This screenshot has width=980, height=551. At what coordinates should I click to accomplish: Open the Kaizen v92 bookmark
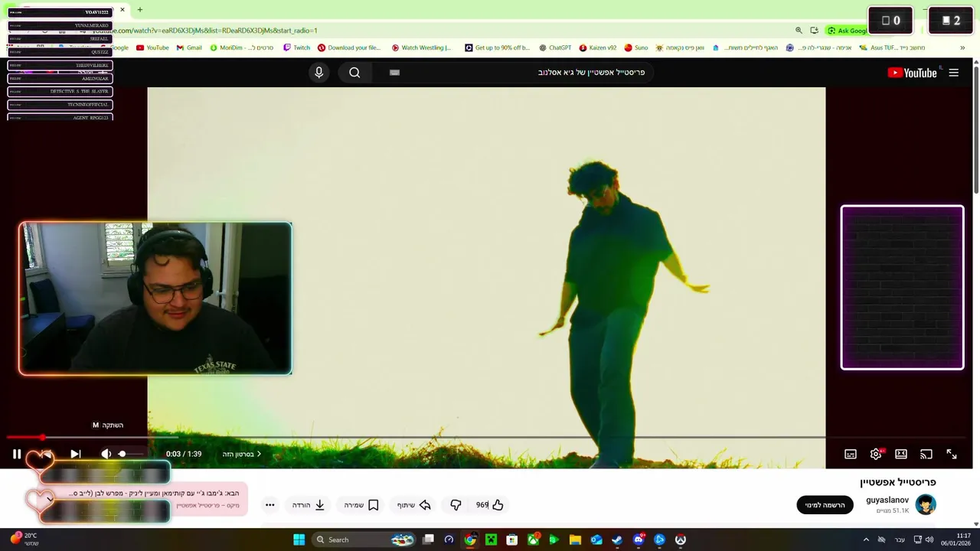point(597,47)
